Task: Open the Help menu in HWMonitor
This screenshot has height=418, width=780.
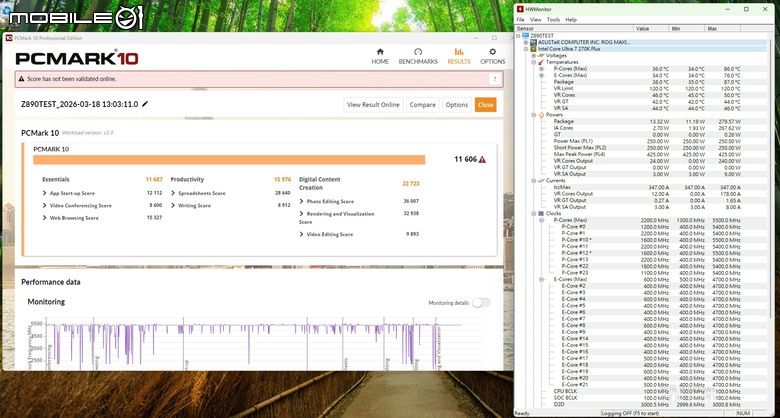Action: [x=571, y=19]
